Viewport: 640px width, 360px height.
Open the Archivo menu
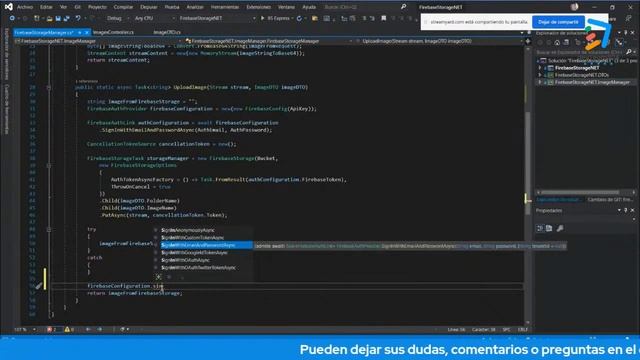tap(25, 7)
